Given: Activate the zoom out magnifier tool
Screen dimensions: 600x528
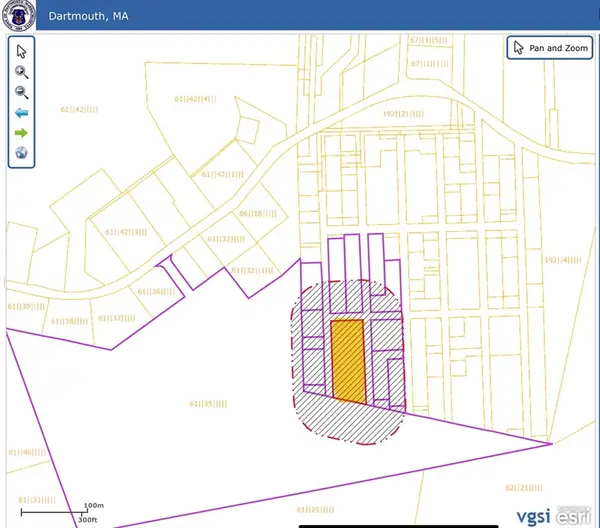Looking at the screenshot, I should (22, 92).
